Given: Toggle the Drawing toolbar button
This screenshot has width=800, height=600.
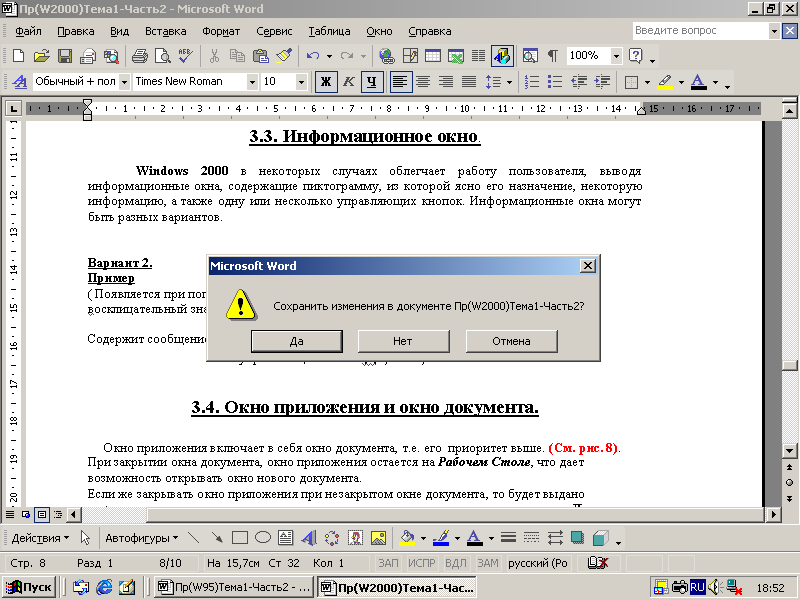Looking at the screenshot, I should (x=502, y=56).
